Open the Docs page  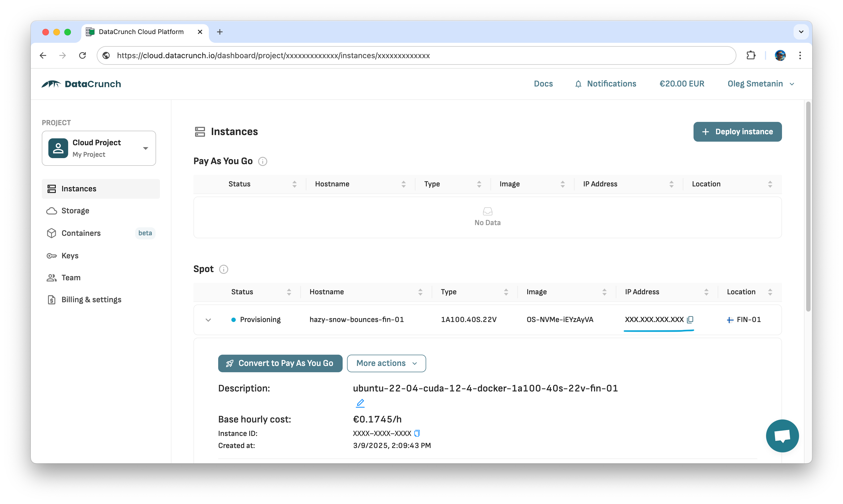coord(543,83)
